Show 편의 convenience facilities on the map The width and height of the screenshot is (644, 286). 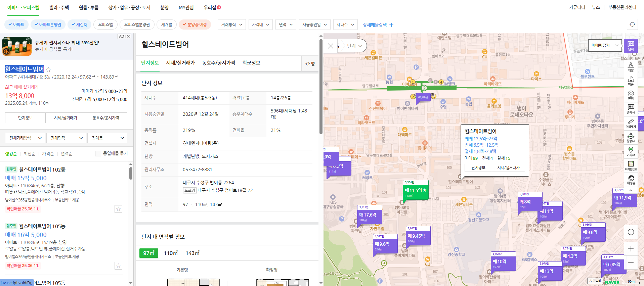pos(631,95)
